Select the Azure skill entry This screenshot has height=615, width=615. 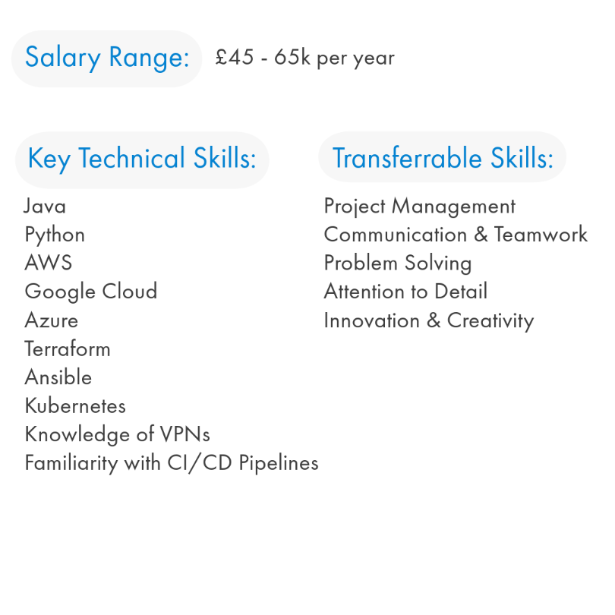51,320
